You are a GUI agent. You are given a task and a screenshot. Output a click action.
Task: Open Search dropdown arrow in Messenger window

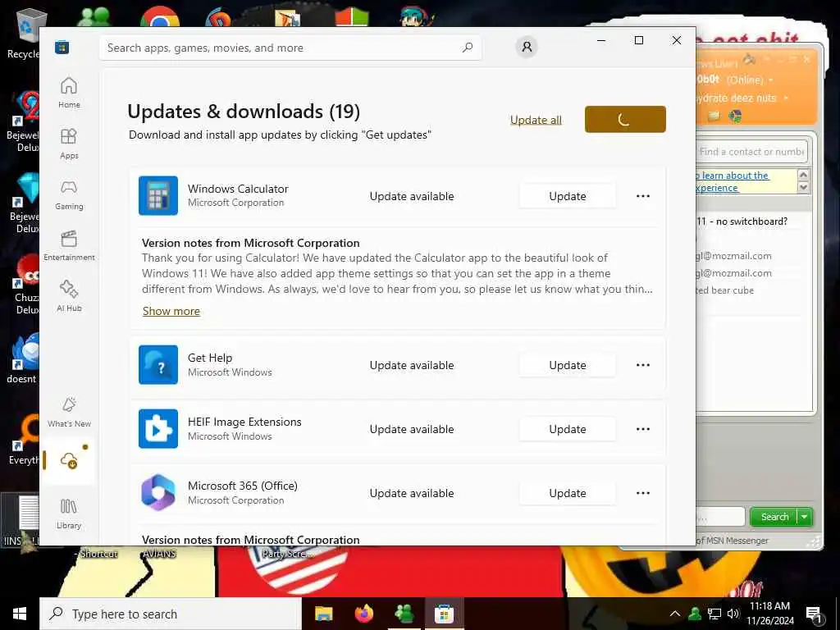pos(805,517)
